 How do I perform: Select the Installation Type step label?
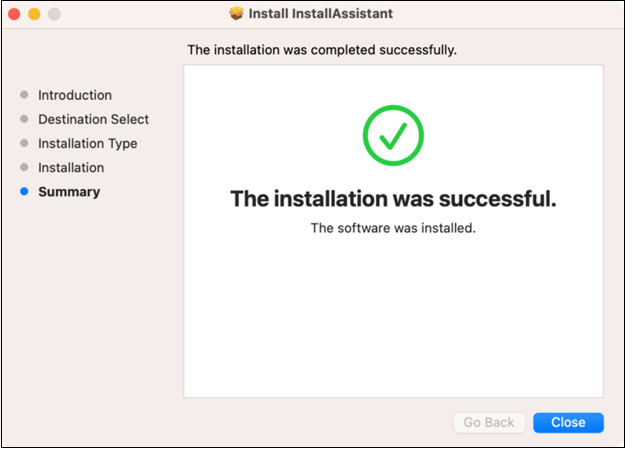click(87, 144)
